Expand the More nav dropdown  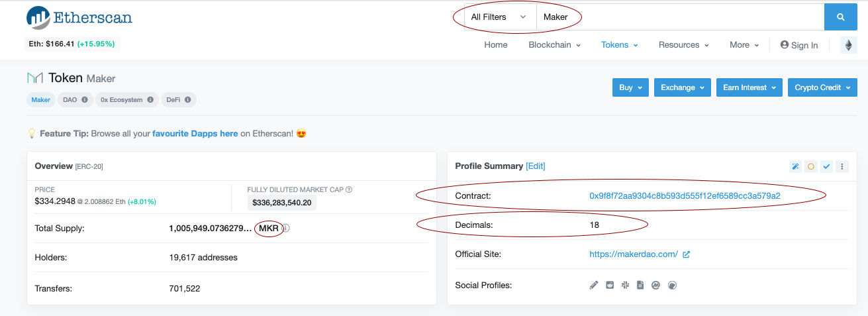pyautogui.click(x=744, y=45)
